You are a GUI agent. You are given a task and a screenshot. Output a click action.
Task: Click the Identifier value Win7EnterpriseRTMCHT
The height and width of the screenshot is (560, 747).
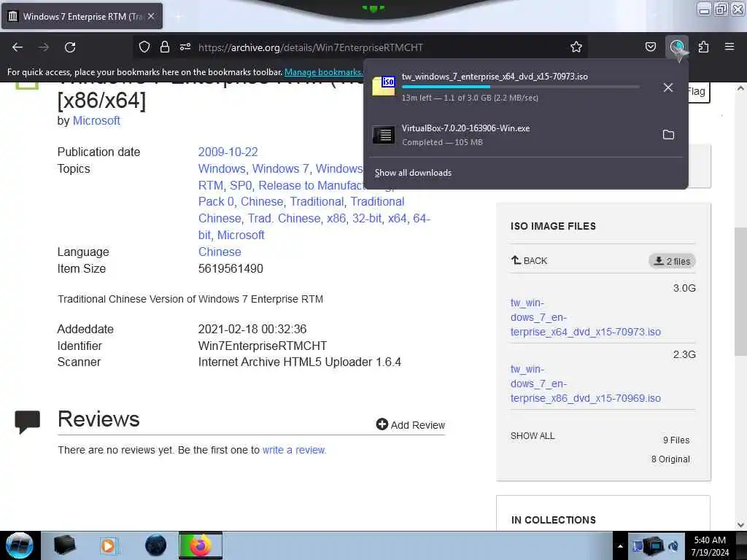(x=263, y=346)
